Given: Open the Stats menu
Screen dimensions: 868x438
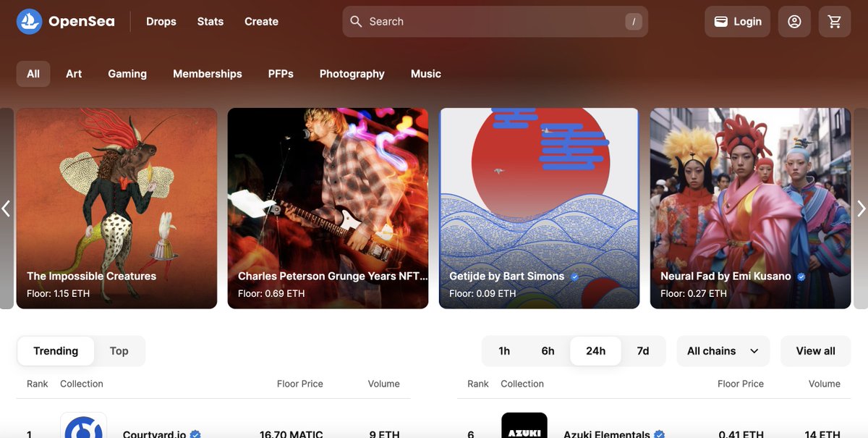Looking at the screenshot, I should [210, 22].
